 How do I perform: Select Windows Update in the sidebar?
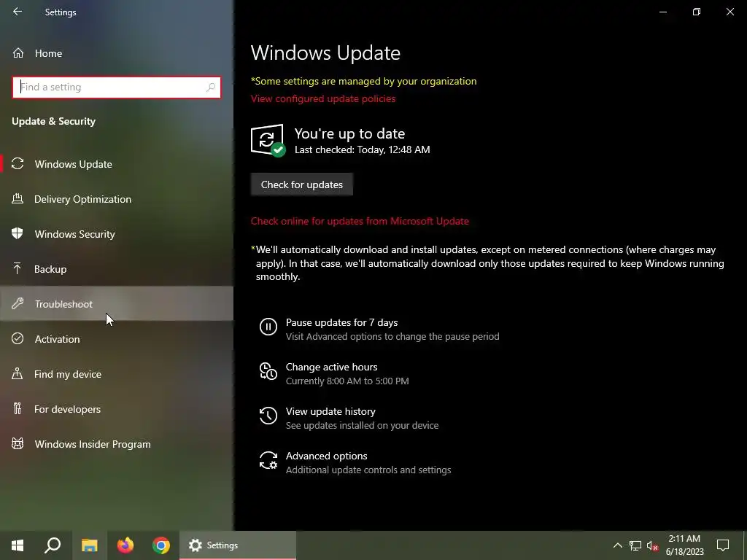point(117,164)
